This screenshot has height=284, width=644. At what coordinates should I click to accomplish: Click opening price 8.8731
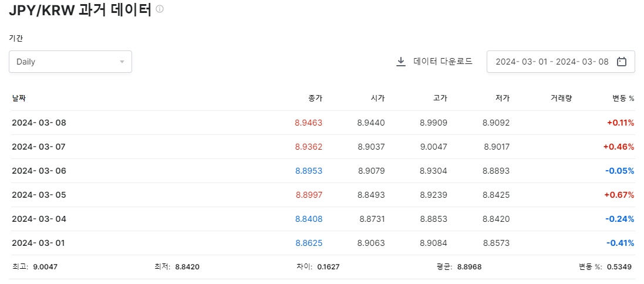[372, 219]
